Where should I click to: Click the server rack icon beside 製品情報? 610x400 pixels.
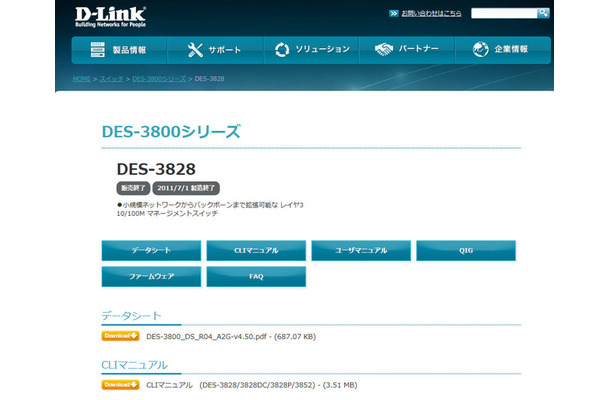98,49
